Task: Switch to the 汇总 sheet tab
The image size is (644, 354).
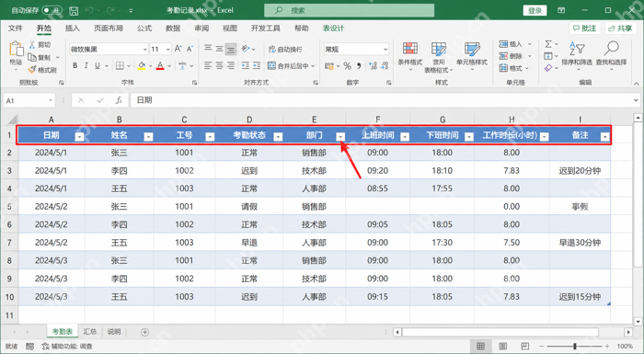Action: (x=90, y=332)
